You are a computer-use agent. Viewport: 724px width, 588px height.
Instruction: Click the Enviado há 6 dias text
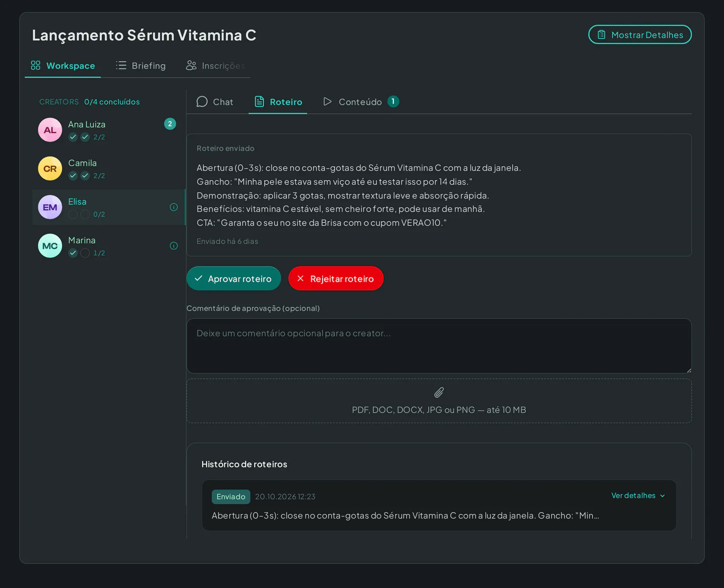pos(227,241)
